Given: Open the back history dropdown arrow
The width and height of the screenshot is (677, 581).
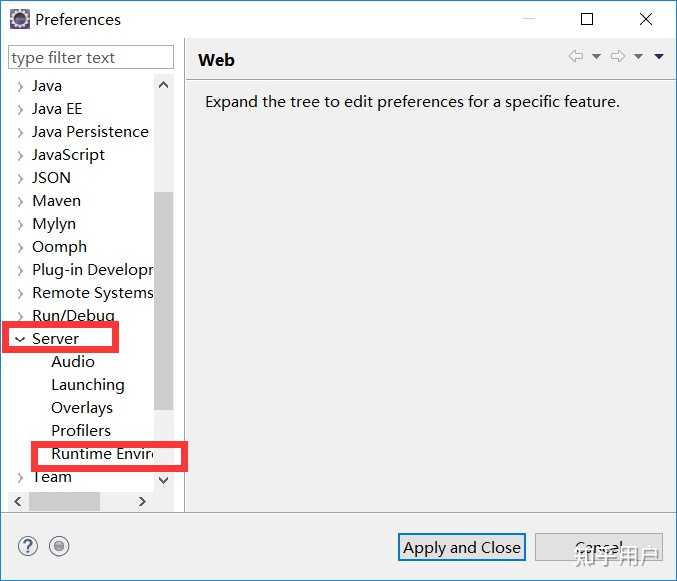Looking at the screenshot, I should click(596, 57).
